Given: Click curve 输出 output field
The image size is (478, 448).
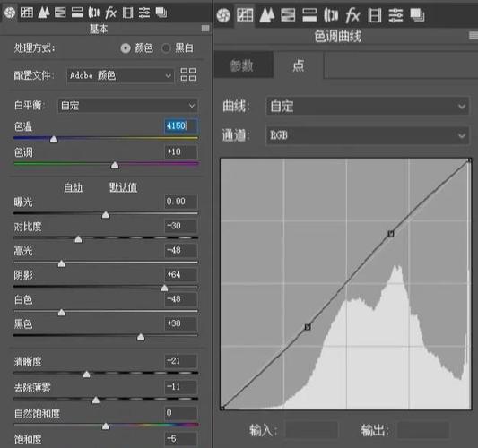Looking at the screenshot, I should click(423, 430).
